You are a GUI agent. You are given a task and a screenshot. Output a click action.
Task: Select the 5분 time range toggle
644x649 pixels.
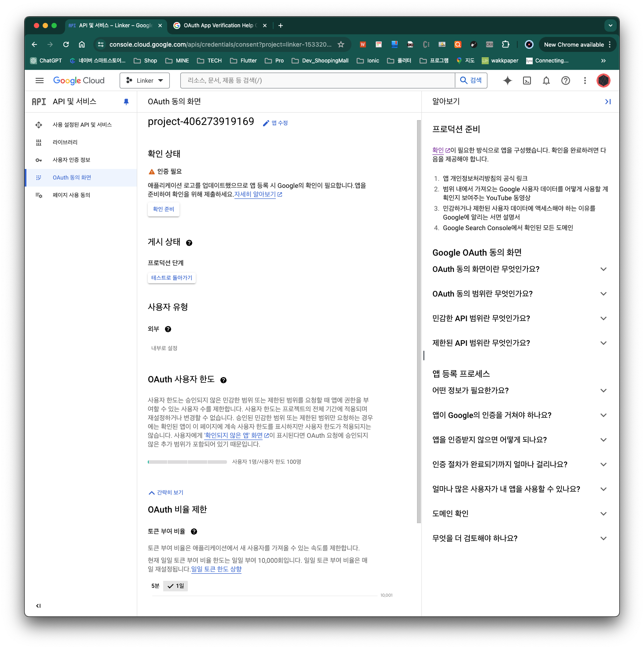pos(155,586)
